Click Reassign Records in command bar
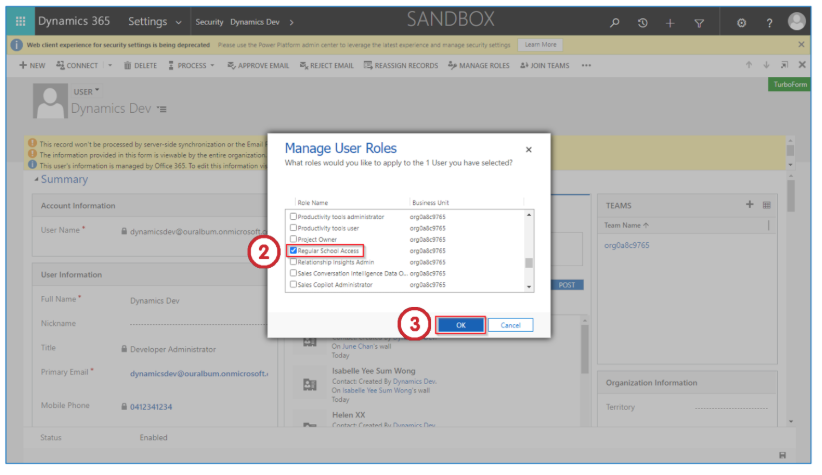This screenshot has height=475, width=822. 401,66
